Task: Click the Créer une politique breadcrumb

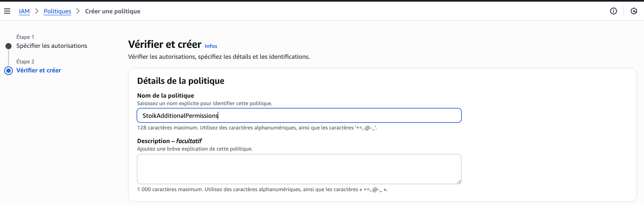Action: coord(113,11)
